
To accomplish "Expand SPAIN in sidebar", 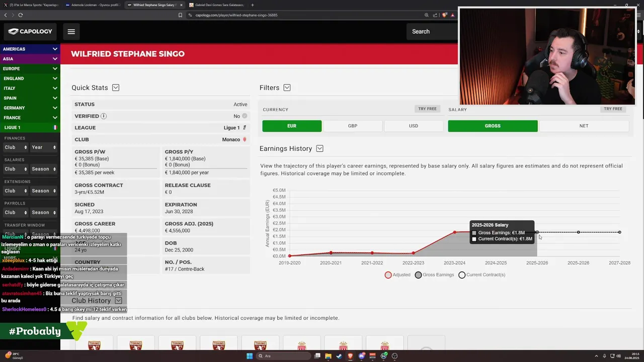I will tap(30, 98).
